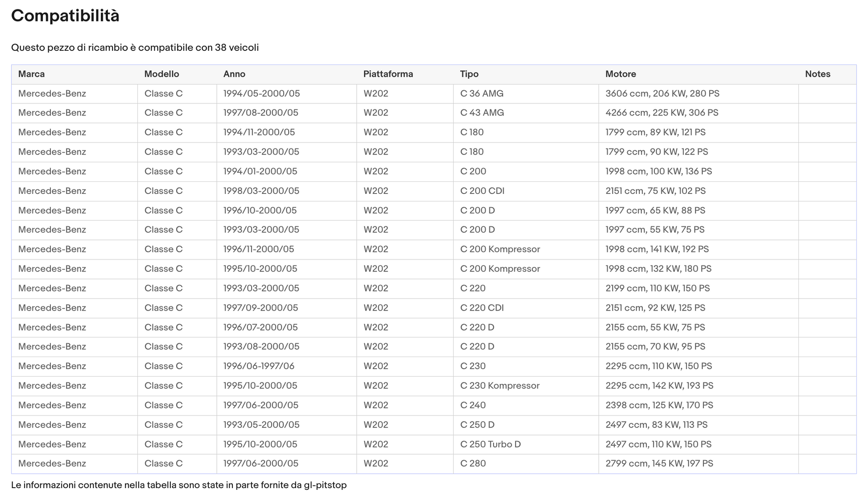This screenshot has height=501, width=868.
Task: Click the year '1994/01-2000/05'
Action: [x=260, y=172]
